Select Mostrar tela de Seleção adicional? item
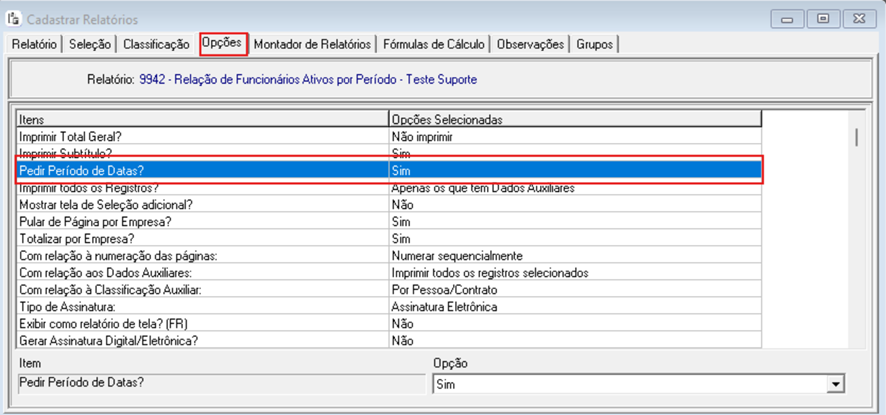 click(200, 204)
